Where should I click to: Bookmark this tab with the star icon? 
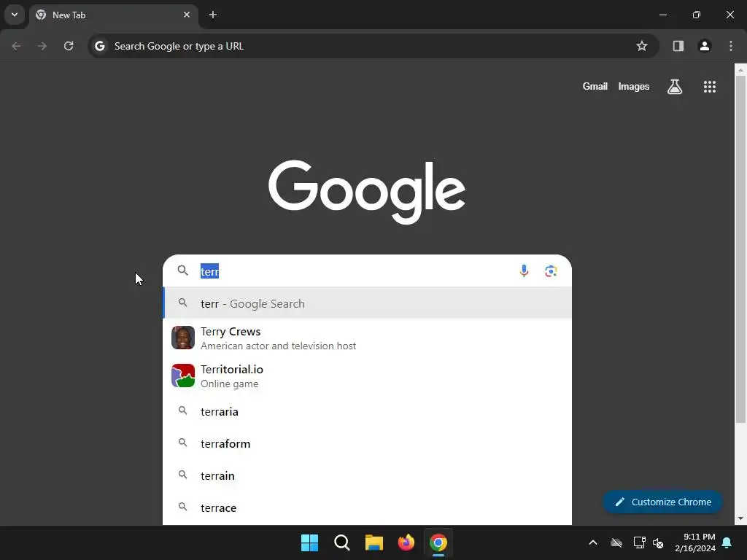[x=642, y=46]
